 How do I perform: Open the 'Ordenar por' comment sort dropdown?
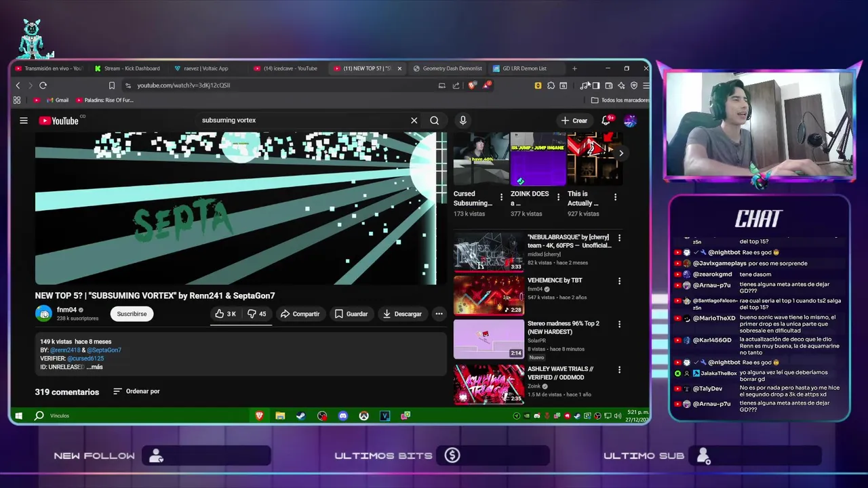136,391
